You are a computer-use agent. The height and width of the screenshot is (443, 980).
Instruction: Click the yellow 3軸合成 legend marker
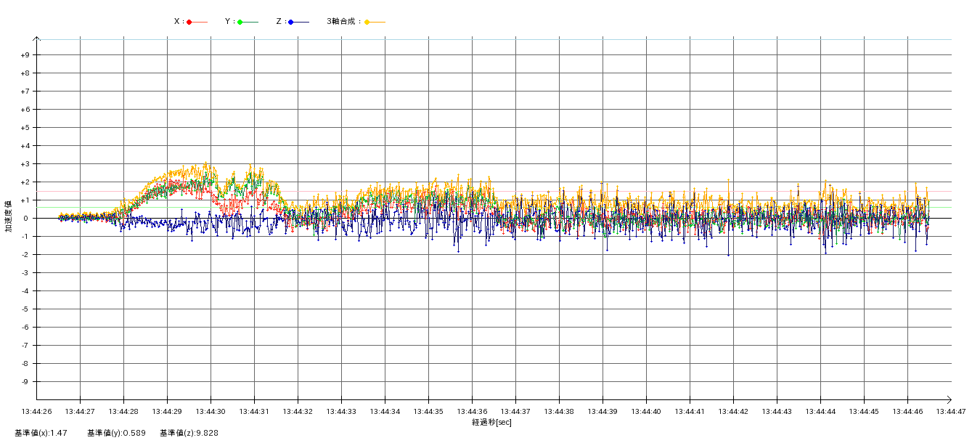point(367,22)
